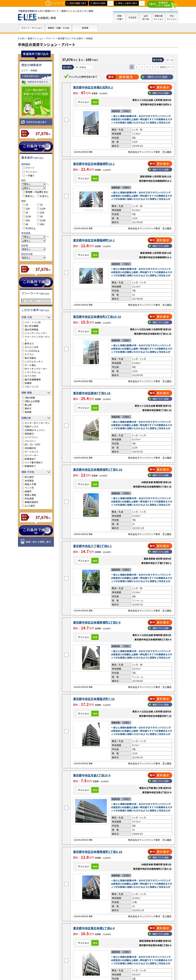Open the 東京都中央区日本橋久松町6-2 listing title

93,88
